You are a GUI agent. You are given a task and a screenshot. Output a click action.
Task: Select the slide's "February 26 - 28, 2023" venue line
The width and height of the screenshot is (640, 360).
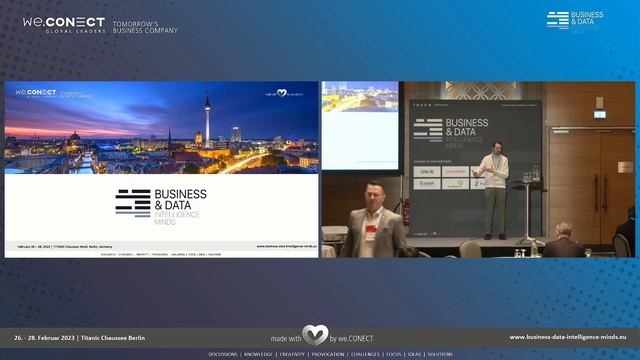(64, 247)
